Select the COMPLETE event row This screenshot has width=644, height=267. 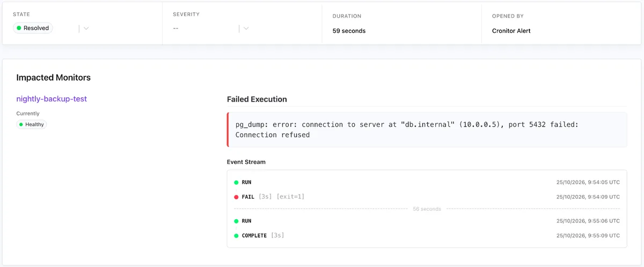pyautogui.click(x=427, y=235)
